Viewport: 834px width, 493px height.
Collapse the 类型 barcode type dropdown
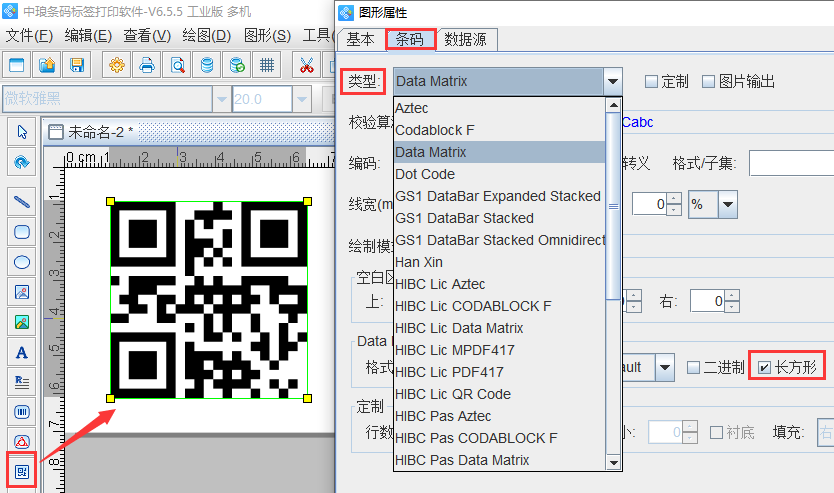click(613, 81)
